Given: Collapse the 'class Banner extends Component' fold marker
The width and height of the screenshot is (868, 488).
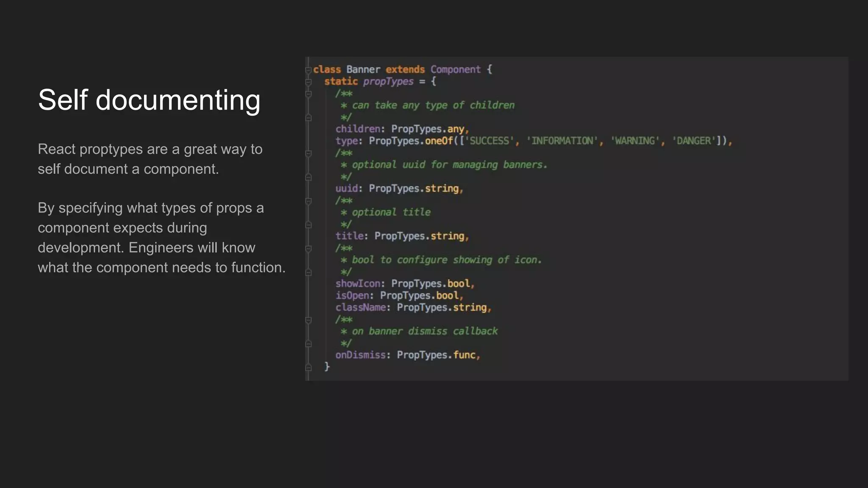Looking at the screenshot, I should (309, 70).
